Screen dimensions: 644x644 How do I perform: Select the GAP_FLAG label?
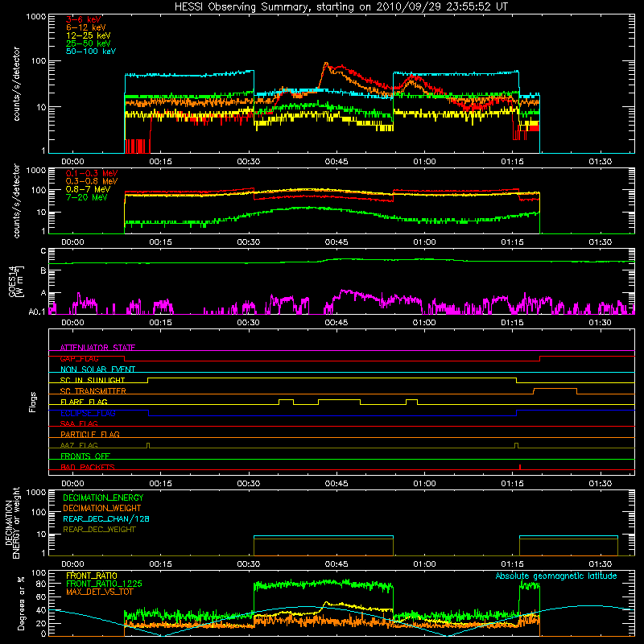[x=79, y=358]
